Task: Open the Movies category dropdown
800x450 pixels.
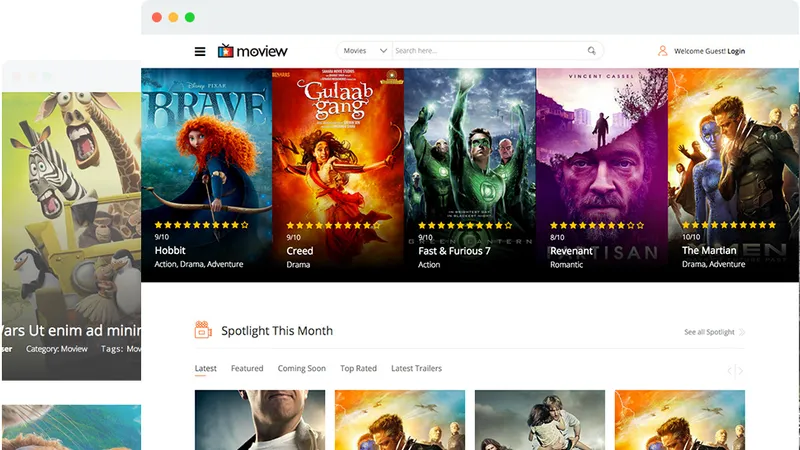Action: (364, 51)
